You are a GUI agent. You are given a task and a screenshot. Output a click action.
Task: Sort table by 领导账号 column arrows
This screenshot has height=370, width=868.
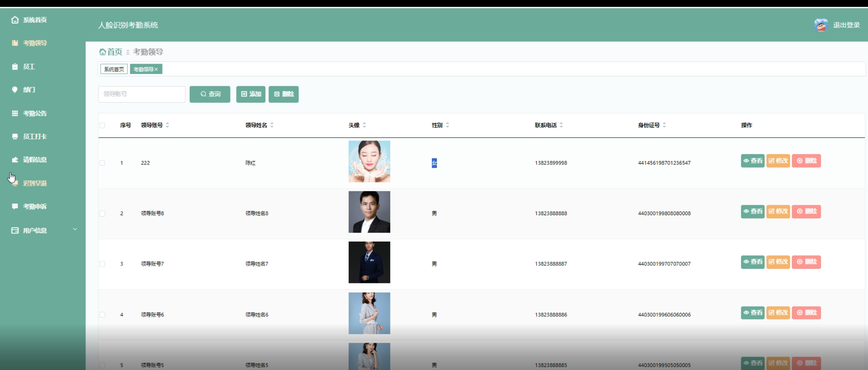click(167, 125)
